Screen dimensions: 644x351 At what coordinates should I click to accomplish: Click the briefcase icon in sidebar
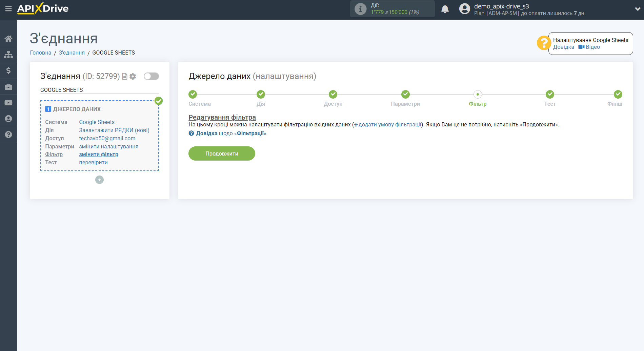click(8, 87)
